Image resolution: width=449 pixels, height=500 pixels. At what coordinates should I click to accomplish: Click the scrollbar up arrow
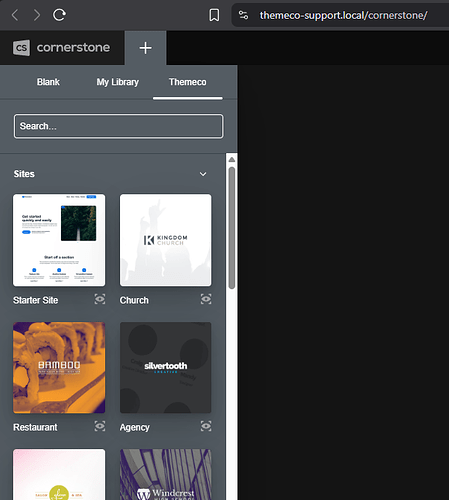(232, 160)
